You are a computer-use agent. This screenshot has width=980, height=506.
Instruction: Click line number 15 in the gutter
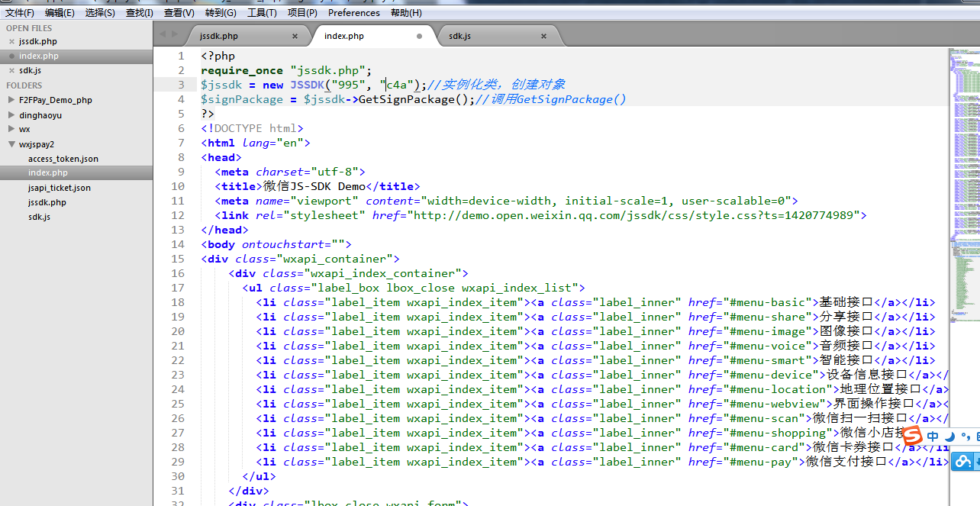point(178,259)
